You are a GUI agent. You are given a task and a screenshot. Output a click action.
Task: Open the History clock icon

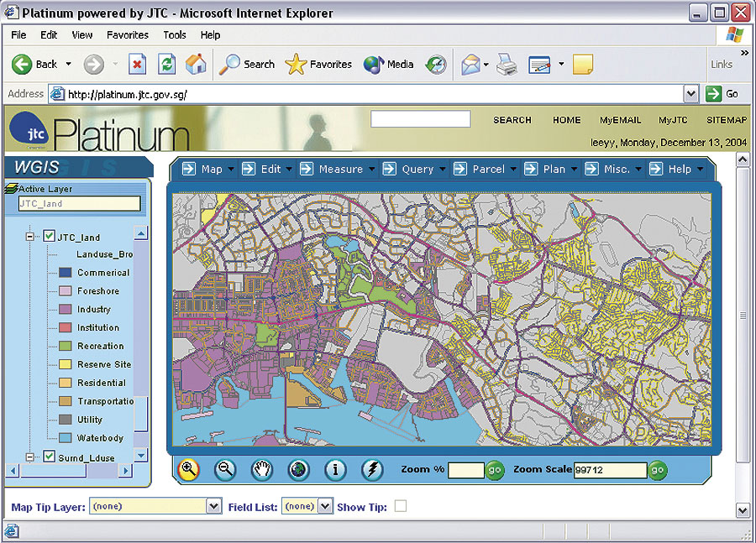click(436, 64)
